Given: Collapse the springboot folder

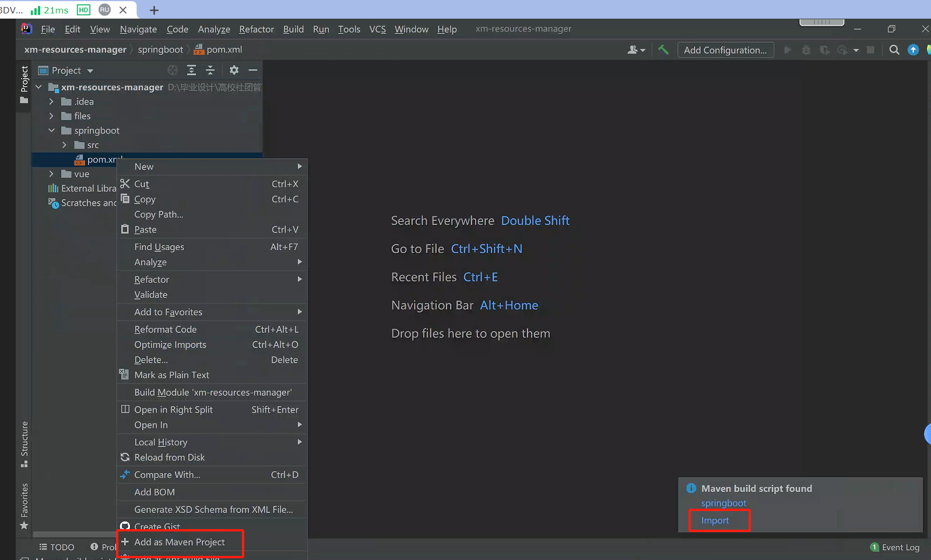Looking at the screenshot, I should point(51,131).
